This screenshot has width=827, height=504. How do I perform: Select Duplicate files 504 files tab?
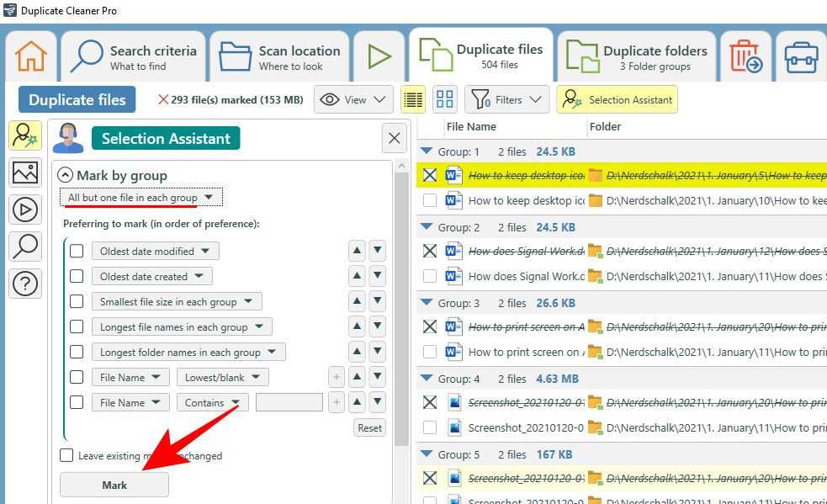click(x=481, y=56)
